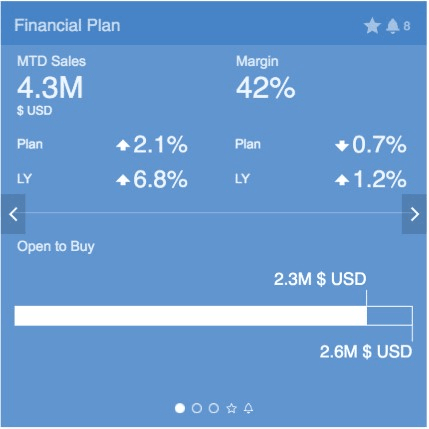
Task: Open notifications bell in header
Action: click(x=393, y=26)
